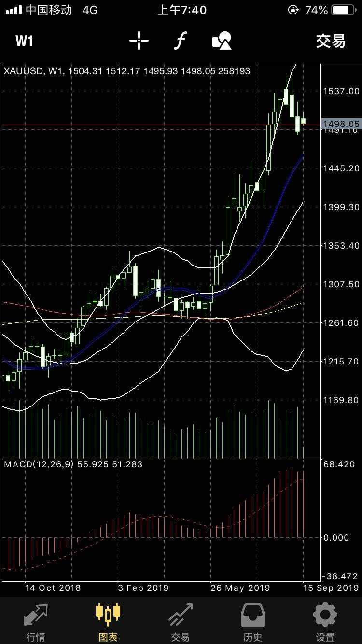This screenshot has width=362, height=644.
Task: Open the W1 timeframe selector
Action: [24, 41]
